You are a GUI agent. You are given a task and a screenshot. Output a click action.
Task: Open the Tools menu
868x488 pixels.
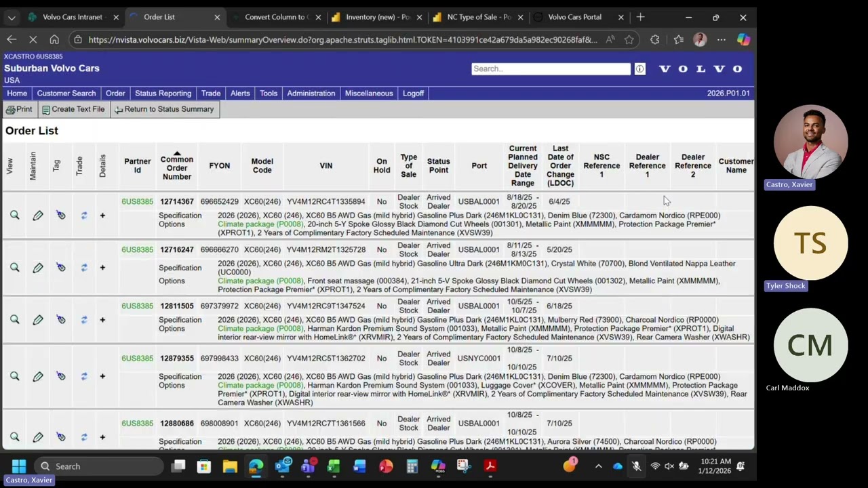(x=269, y=94)
